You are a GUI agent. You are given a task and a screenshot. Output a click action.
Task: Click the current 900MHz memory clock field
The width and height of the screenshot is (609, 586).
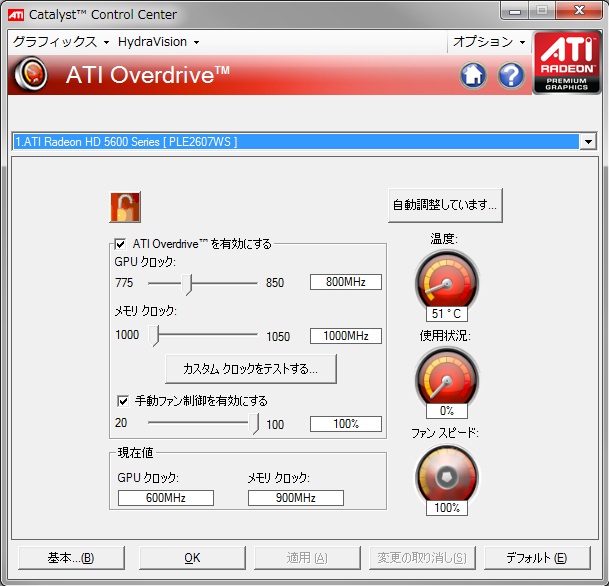click(296, 498)
